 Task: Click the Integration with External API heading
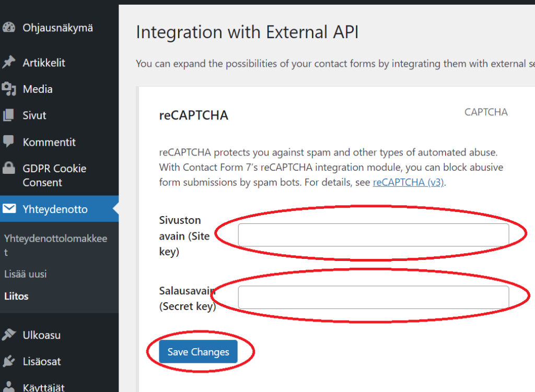(x=247, y=32)
